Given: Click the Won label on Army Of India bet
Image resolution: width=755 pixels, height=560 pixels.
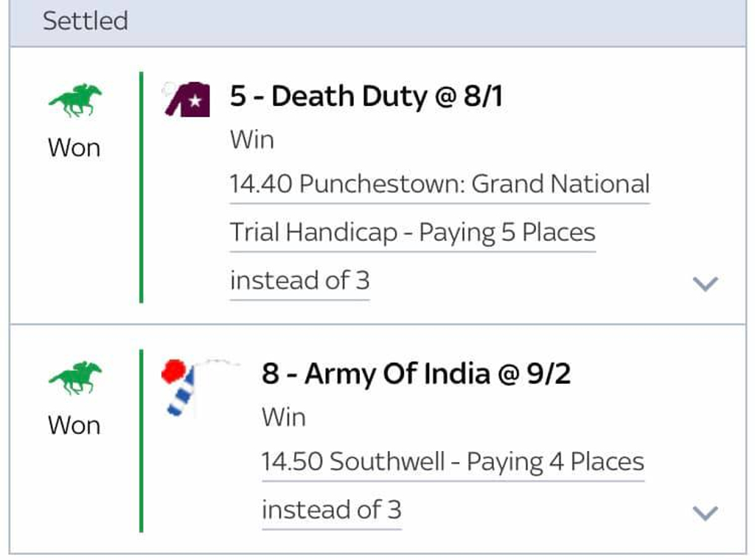Looking at the screenshot, I should [x=74, y=425].
